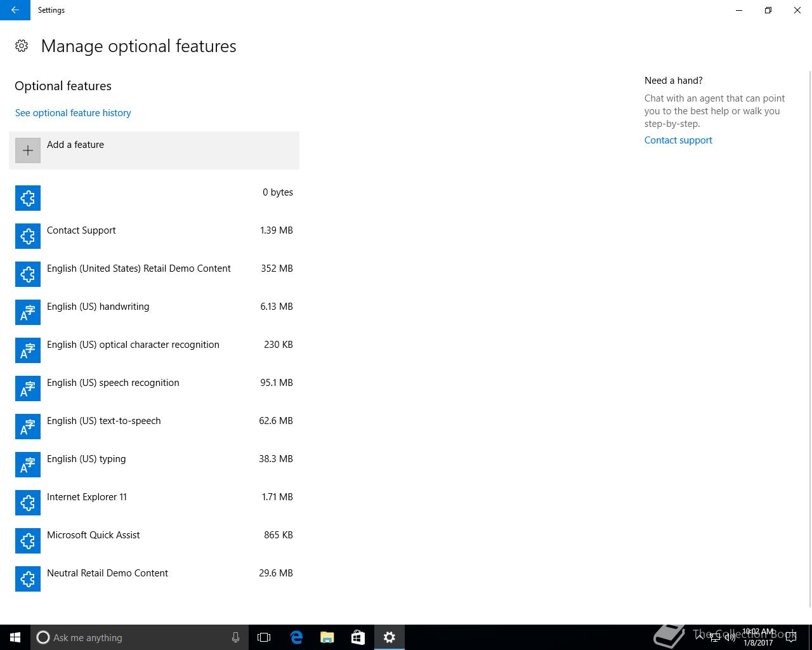Click the English (United States) Retail Demo Content icon
812x650 pixels.
[x=28, y=274]
